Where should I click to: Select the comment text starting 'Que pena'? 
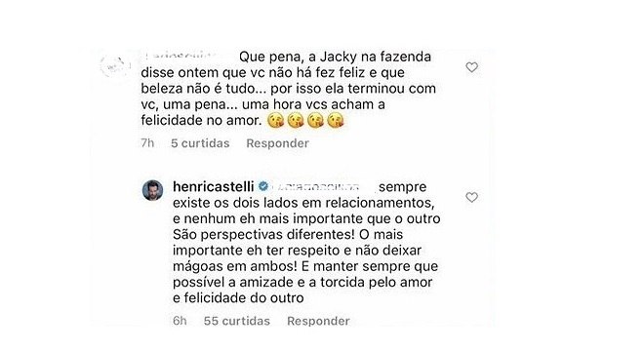click(288, 89)
